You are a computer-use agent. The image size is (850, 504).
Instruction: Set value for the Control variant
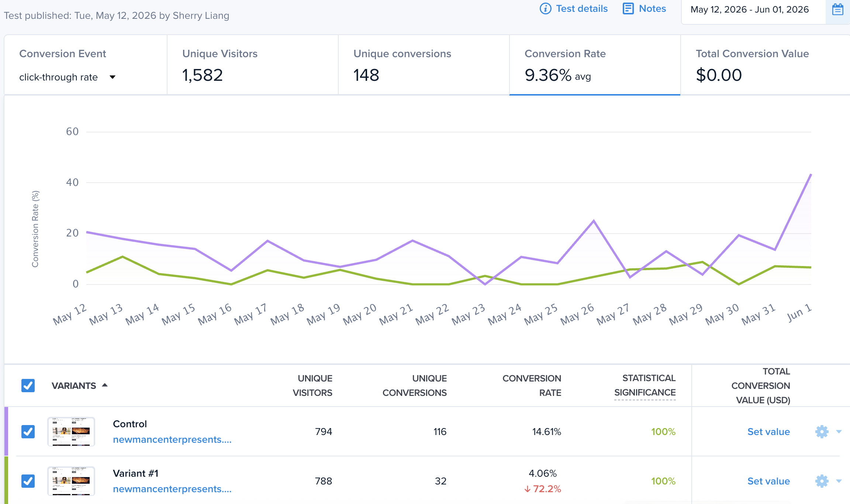click(x=768, y=432)
